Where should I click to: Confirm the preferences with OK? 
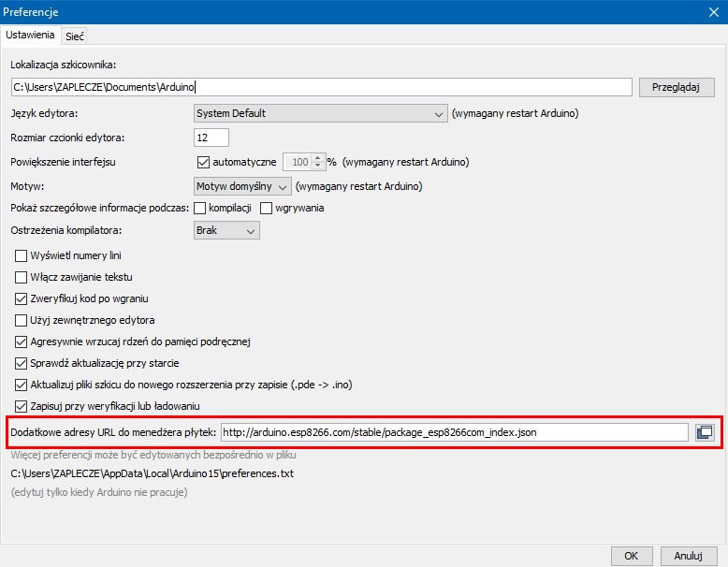631,556
